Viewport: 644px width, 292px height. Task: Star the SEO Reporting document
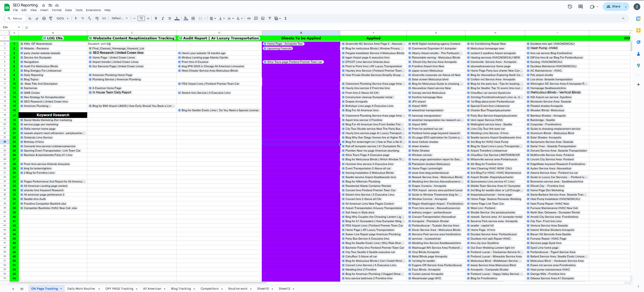point(44,5)
